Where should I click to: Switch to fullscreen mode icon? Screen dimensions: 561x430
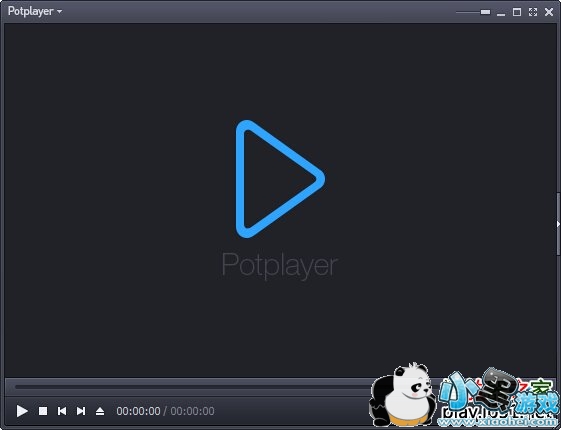coord(533,12)
